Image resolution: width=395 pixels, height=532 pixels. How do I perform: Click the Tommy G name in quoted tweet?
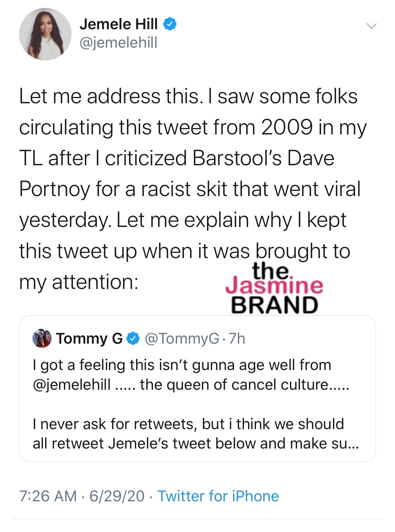(x=89, y=338)
